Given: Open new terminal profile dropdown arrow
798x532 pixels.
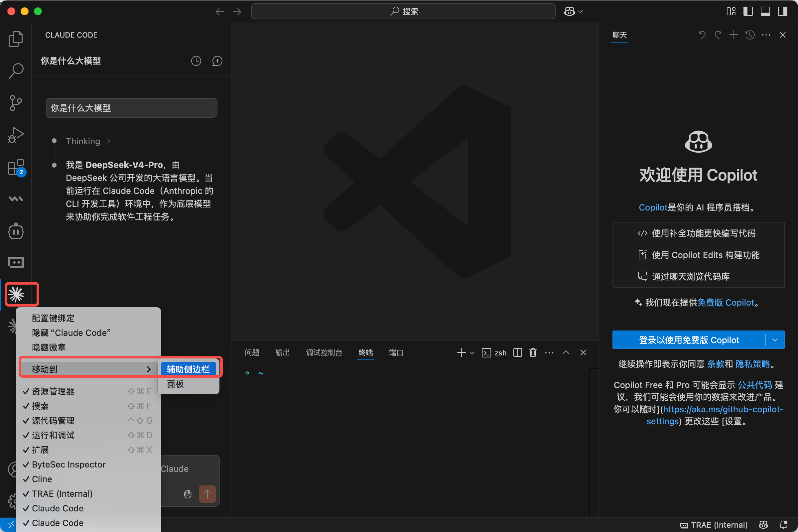Looking at the screenshot, I should [472, 353].
